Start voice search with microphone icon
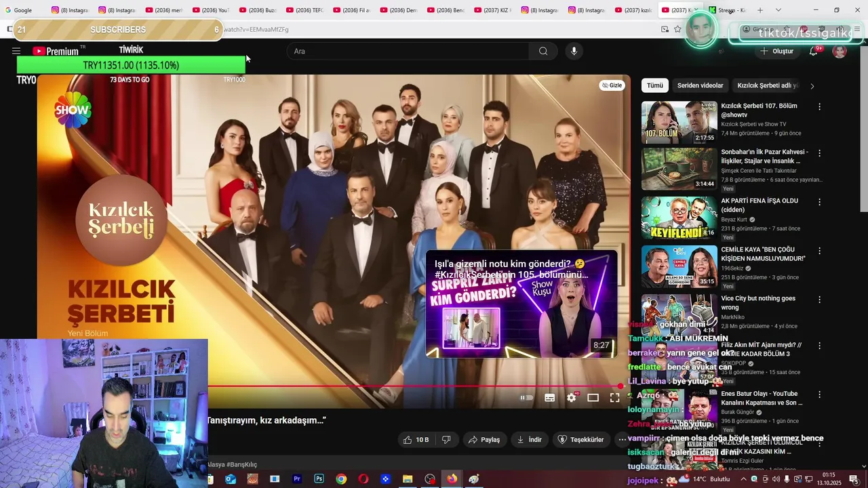The image size is (868, 488). click(574, 51)
